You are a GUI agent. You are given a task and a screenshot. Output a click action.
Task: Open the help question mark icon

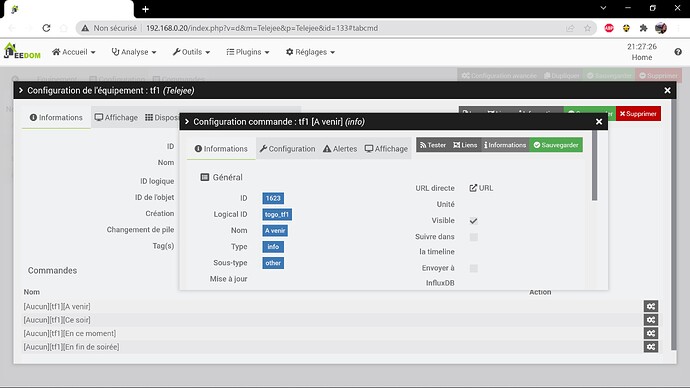(678, 52)
